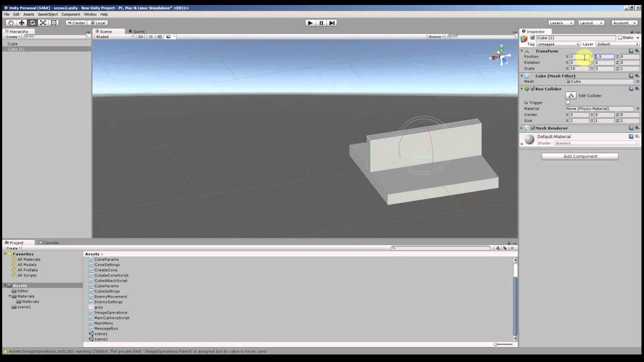
Task: Open the Tag dropdown showing Untagged
Action: 558,44
